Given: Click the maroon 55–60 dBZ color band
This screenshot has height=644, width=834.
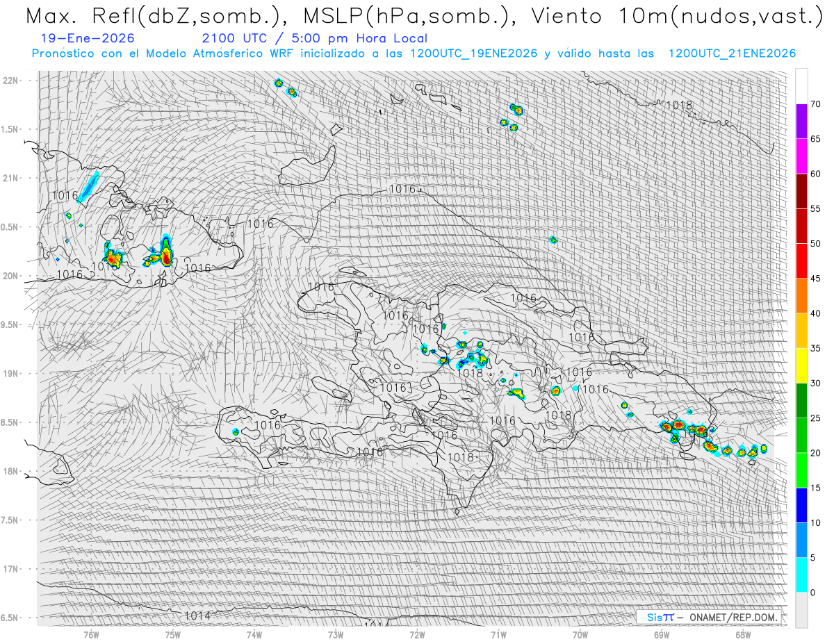Looking at the screenshot, I should tap(801, 191).
